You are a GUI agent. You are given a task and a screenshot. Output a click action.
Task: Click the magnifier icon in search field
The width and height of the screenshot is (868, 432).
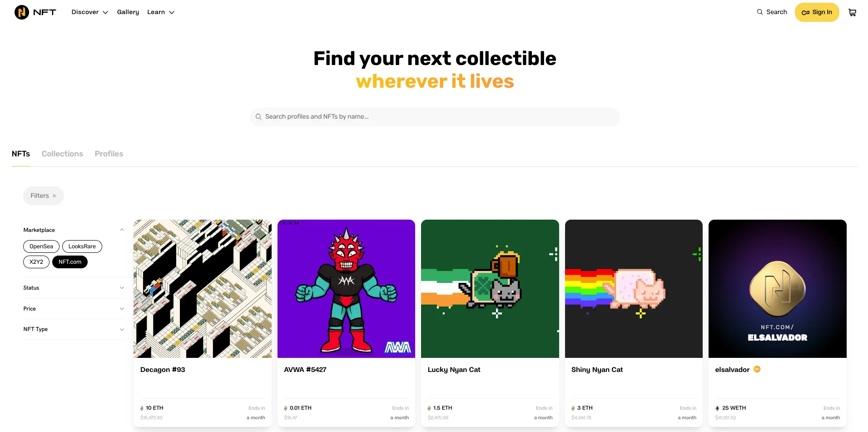(x=258, y=117)
